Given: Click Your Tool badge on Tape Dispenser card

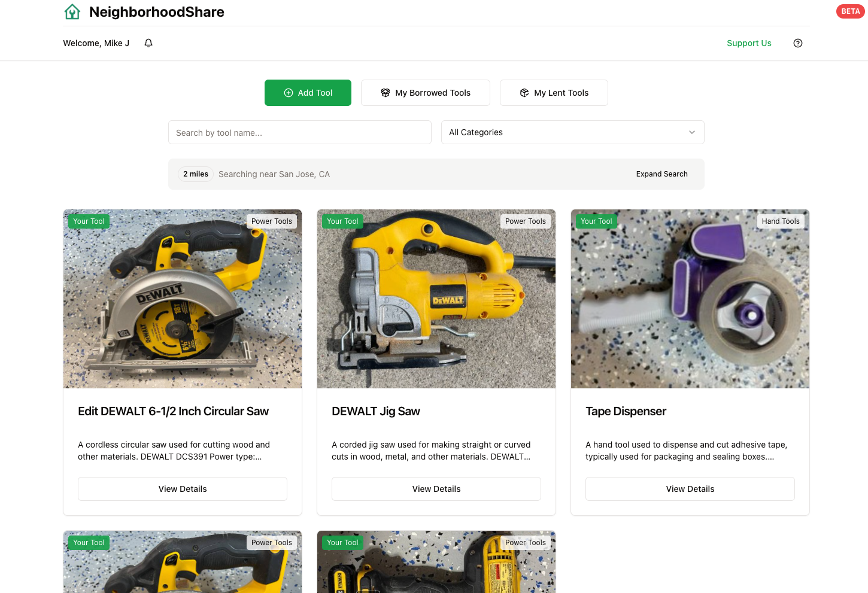Looking at the screenshot, I should tap(596, 221).
